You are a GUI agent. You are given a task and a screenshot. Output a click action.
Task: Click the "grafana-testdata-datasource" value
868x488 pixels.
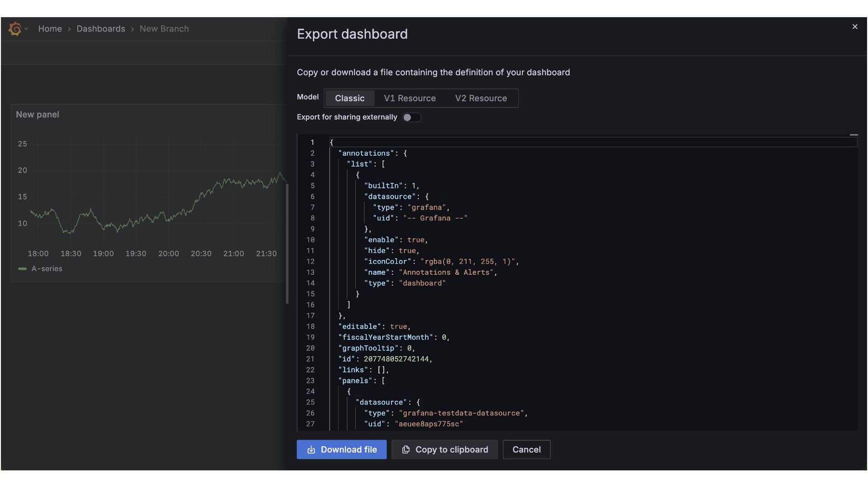pyautogui.click(x=461, y=413)
